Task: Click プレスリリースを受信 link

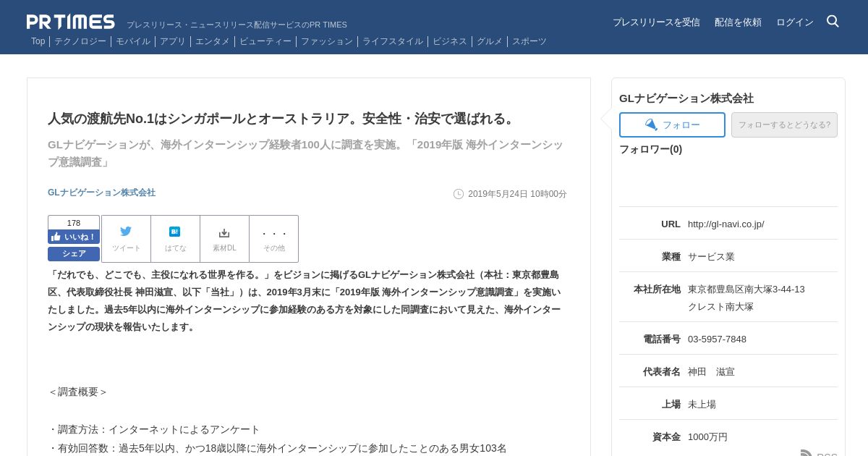Action: (656, 22)
